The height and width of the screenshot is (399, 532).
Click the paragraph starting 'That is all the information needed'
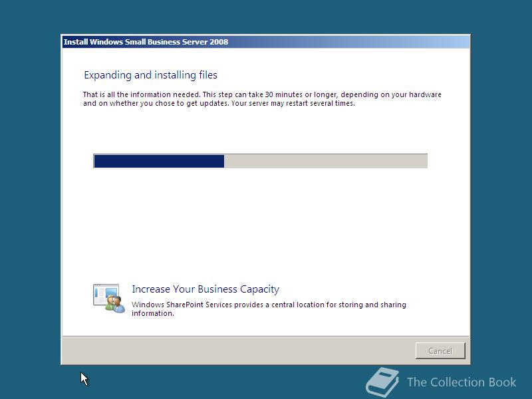262,98
